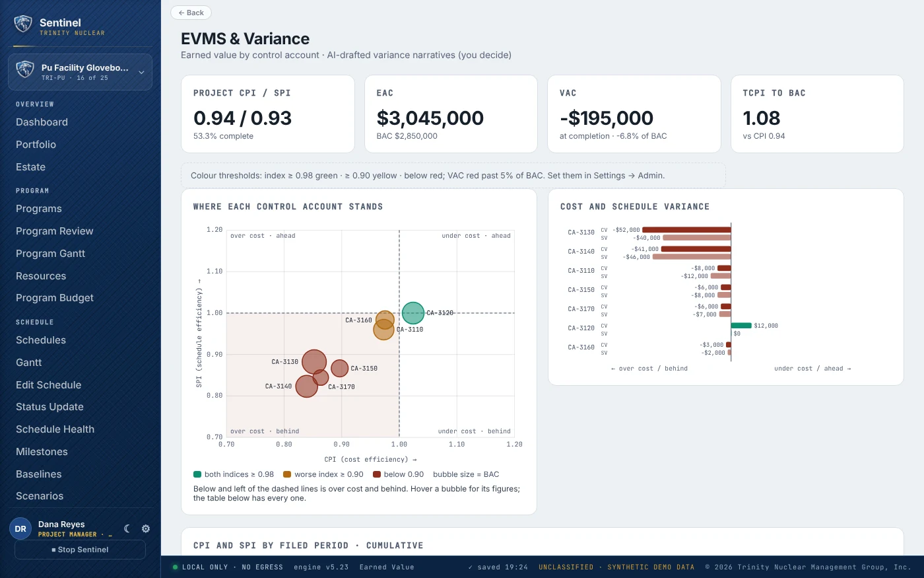
Task: Click the CA-3130 CV bar of -$52,000
Action: [x=686, y=230]
